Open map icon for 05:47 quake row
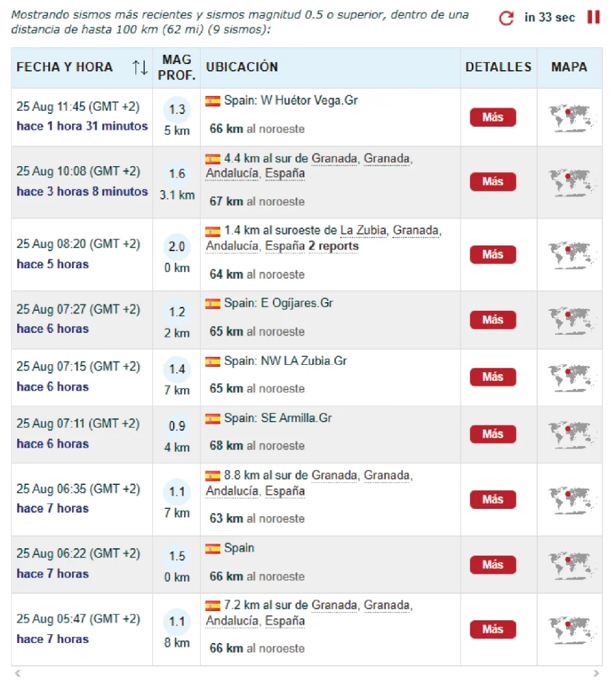The image size is (616, 683). (x=571, y=630)
